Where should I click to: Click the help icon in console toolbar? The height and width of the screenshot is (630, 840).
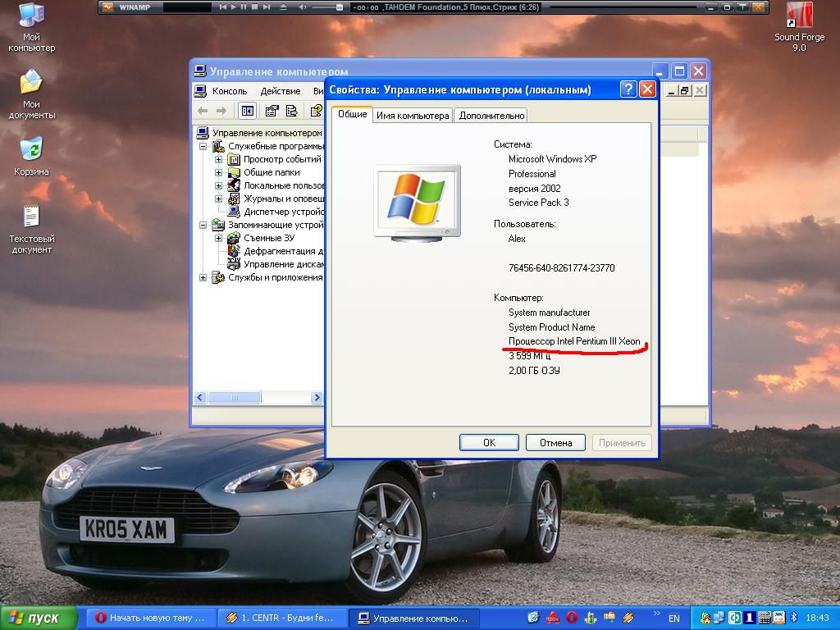point(316,111)
